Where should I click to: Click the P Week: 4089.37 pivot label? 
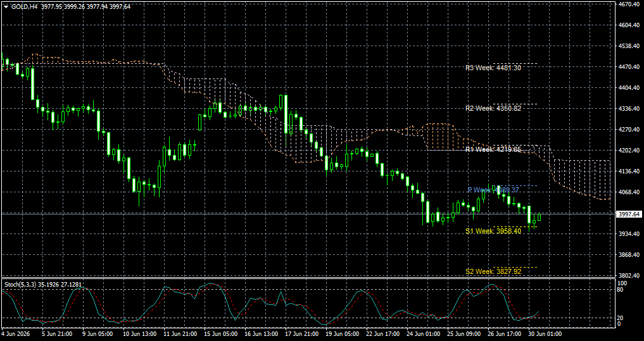tap(493, 190)
